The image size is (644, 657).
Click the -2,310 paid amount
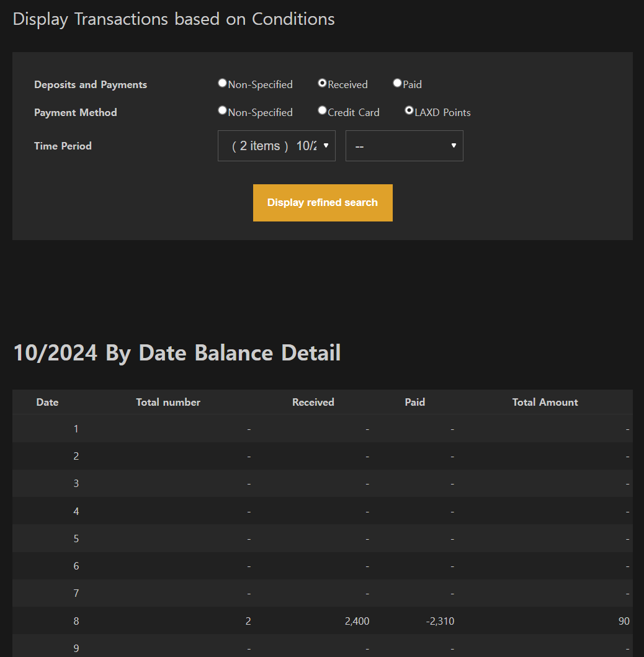coord(440,621)
